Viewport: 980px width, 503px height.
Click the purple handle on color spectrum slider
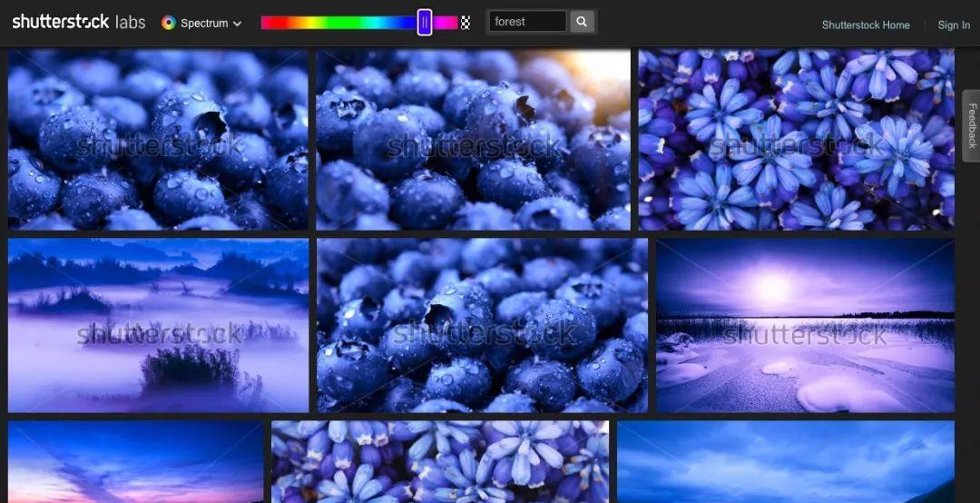425,23
